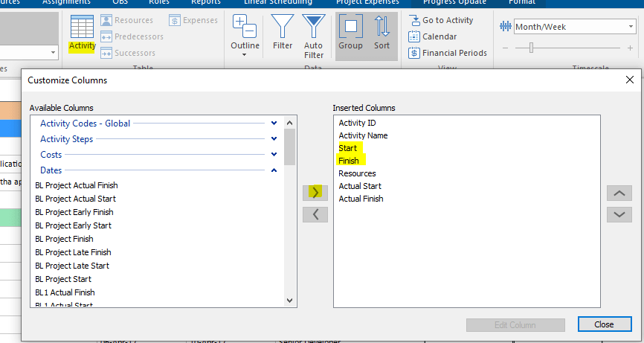Select Activity Name in Inserted Columns
644x343 pixels.
363,135
